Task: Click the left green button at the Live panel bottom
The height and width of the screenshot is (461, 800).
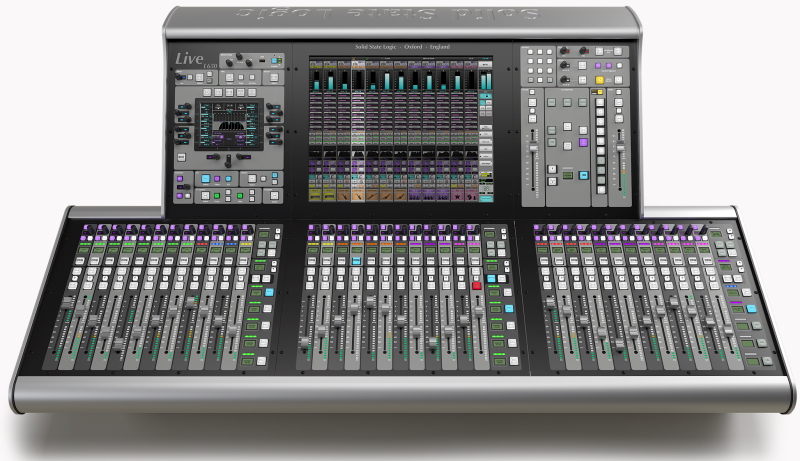Action: 216,196
